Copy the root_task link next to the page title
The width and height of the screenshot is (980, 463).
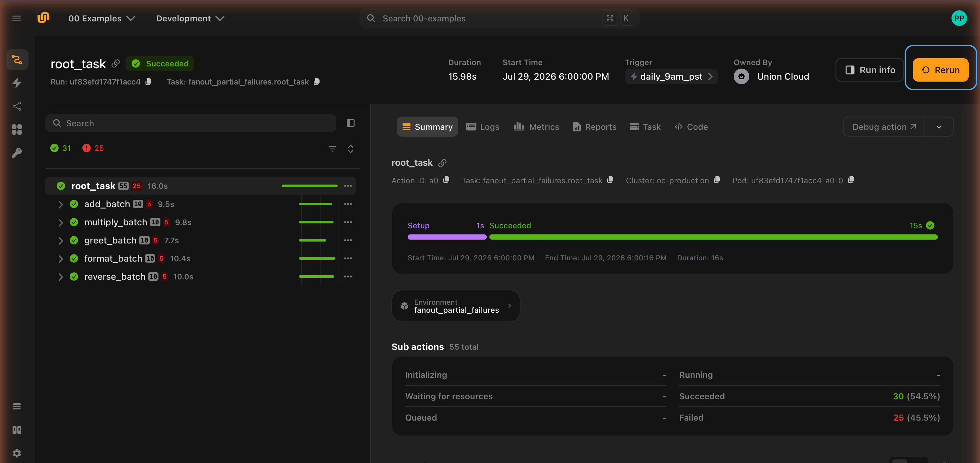point(116,63)
